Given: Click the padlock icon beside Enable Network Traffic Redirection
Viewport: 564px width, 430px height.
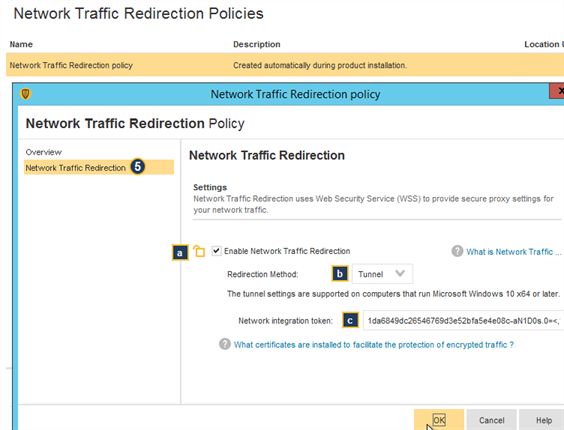Looking at the screenshot, I should click(199, 251).
